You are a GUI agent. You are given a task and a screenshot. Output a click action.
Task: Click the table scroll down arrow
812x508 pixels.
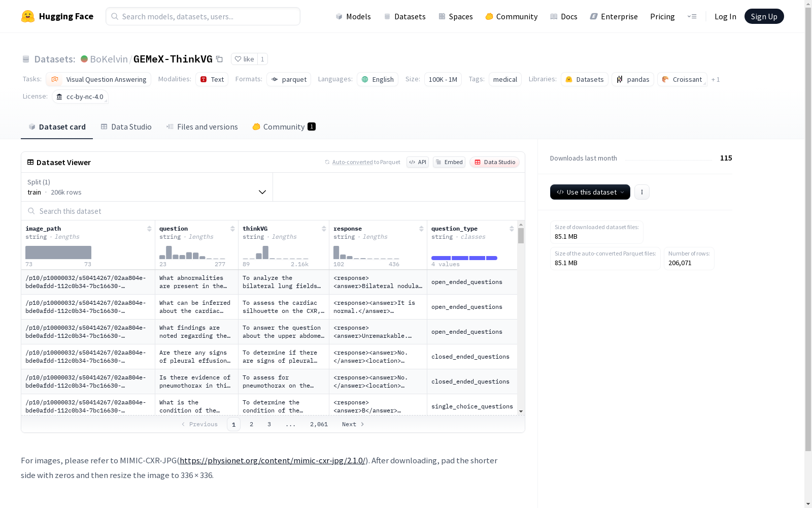[521, 411]
